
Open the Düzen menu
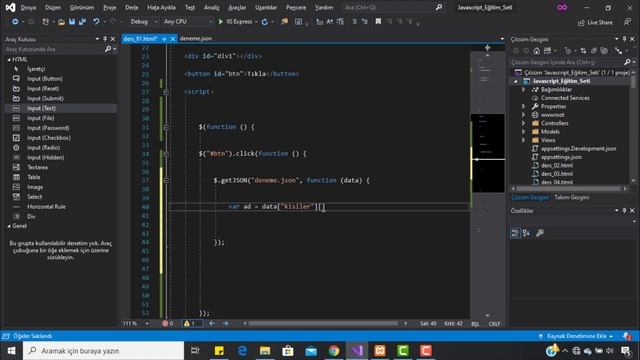[53, 7]
